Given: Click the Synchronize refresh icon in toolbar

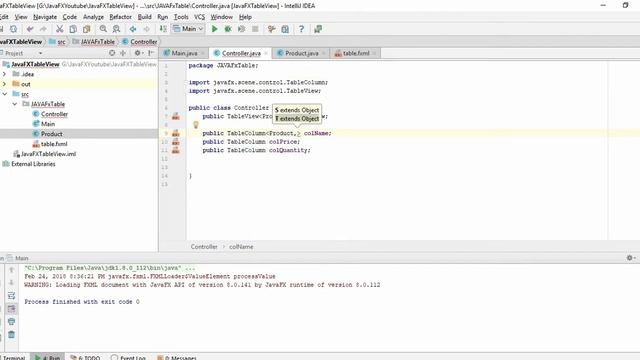Looking at the screenshot, I should (x=13, y=29).
